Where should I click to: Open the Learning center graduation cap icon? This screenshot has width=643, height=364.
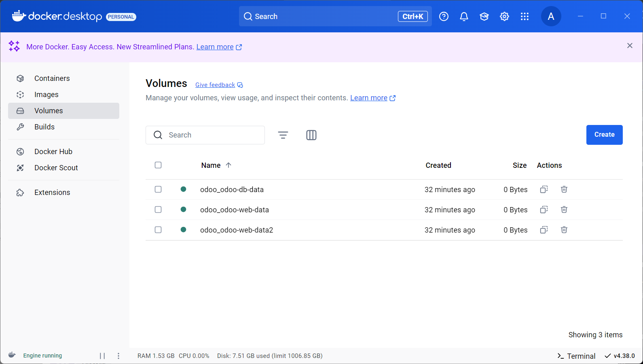pyautogui.click(x=484, y=17)
